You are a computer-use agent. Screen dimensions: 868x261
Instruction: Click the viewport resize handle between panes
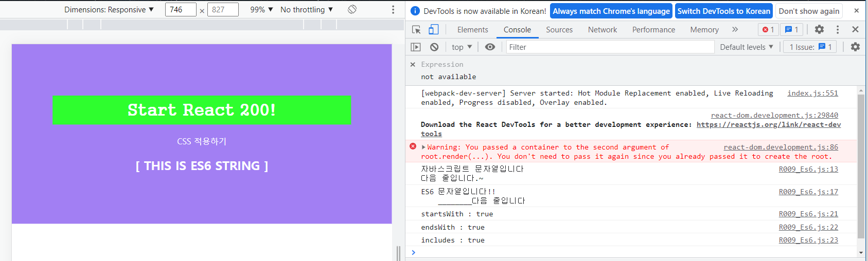pyautogui.click(x=398, y=253)
